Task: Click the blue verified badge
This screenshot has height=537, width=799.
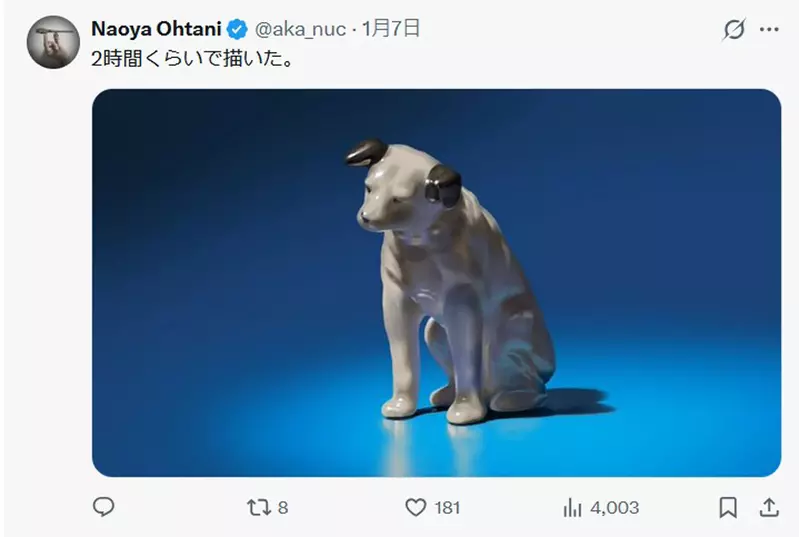Action: 239,28
